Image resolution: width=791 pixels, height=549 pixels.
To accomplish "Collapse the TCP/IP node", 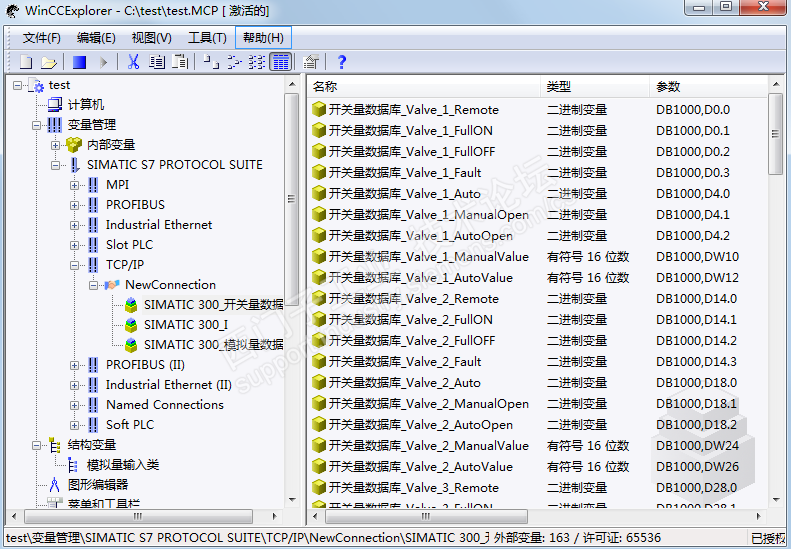I will [74, 265].
